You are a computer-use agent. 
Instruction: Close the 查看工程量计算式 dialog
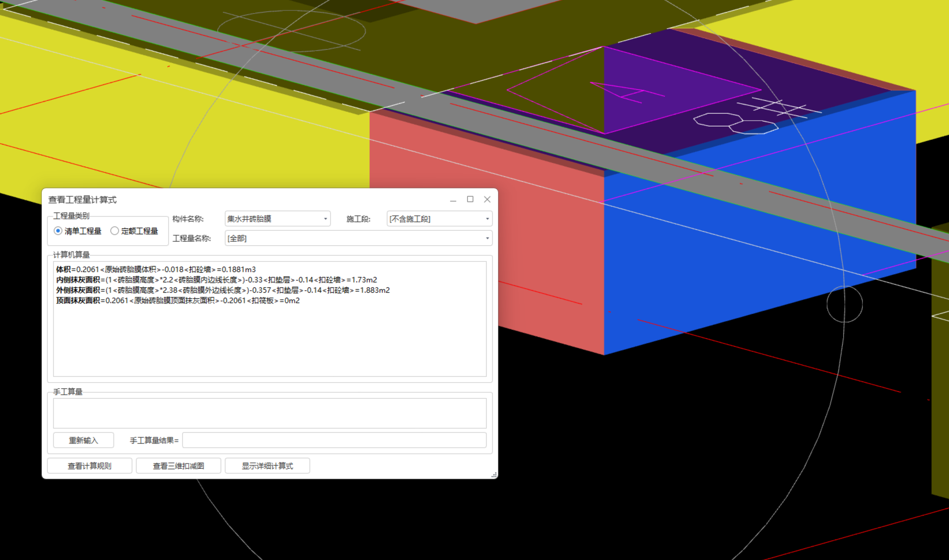(487, 199)
